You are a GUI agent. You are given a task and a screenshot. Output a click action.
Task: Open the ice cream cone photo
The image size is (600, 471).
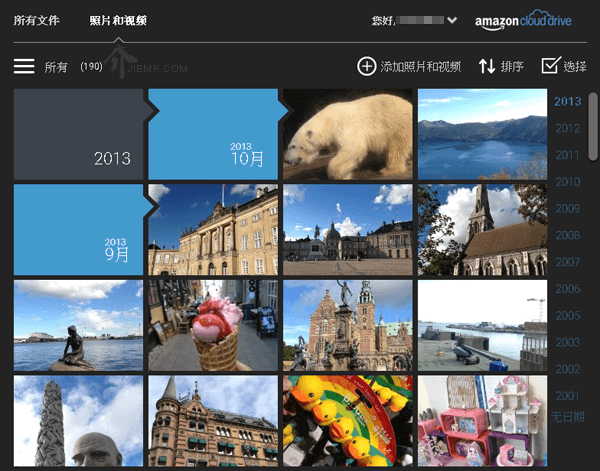213,325
